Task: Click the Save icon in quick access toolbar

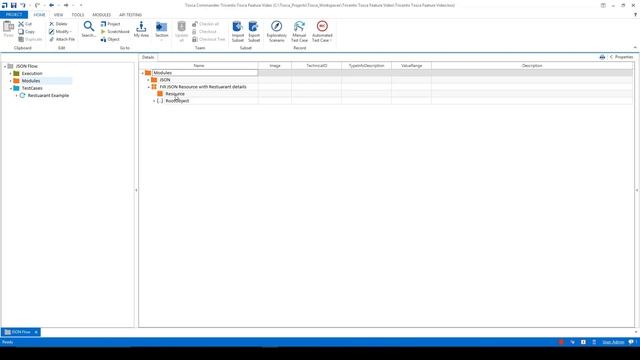Action: (x=13, y=5)
